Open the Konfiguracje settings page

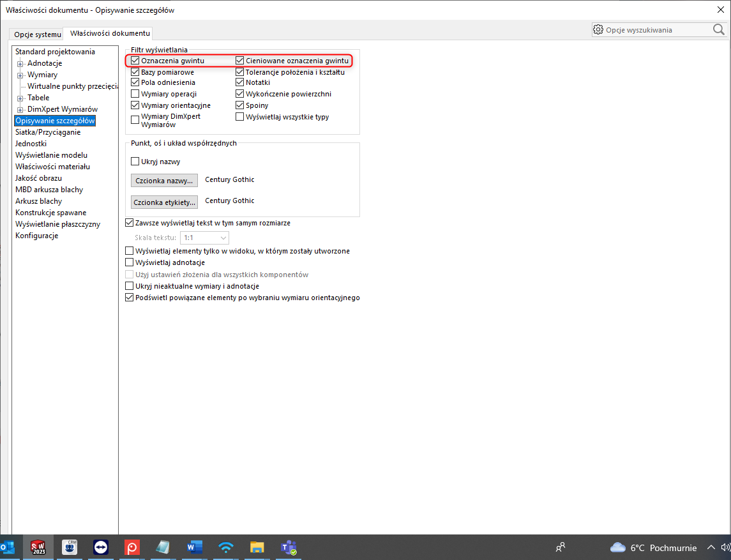tap(37, 236)
